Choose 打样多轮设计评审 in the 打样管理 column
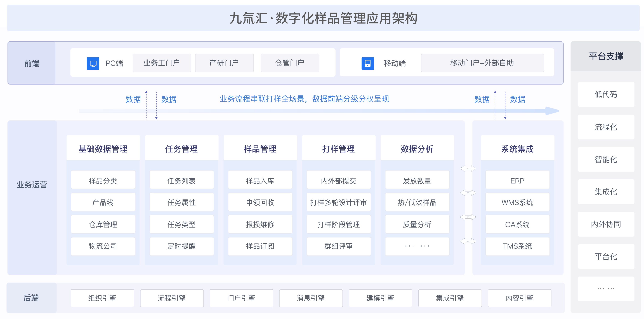Screen dimensions: 644x319 click(339, 202)
